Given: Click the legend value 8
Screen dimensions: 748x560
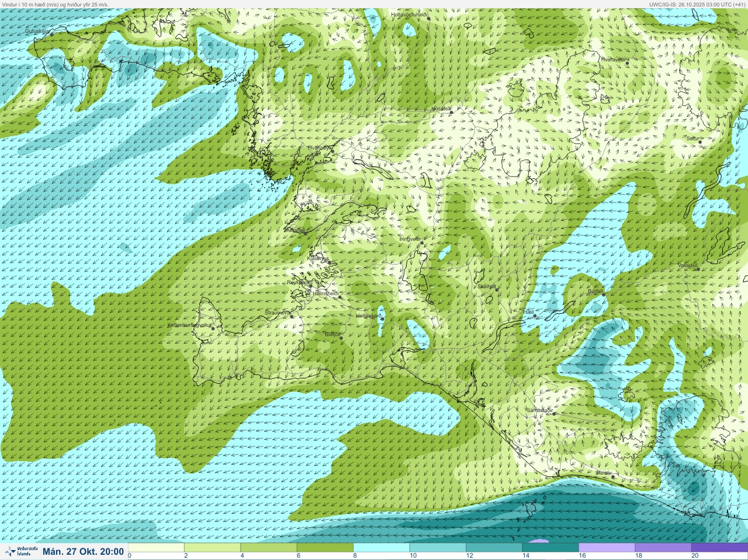Looking at the screenshot, I should (x=356, y=555).
